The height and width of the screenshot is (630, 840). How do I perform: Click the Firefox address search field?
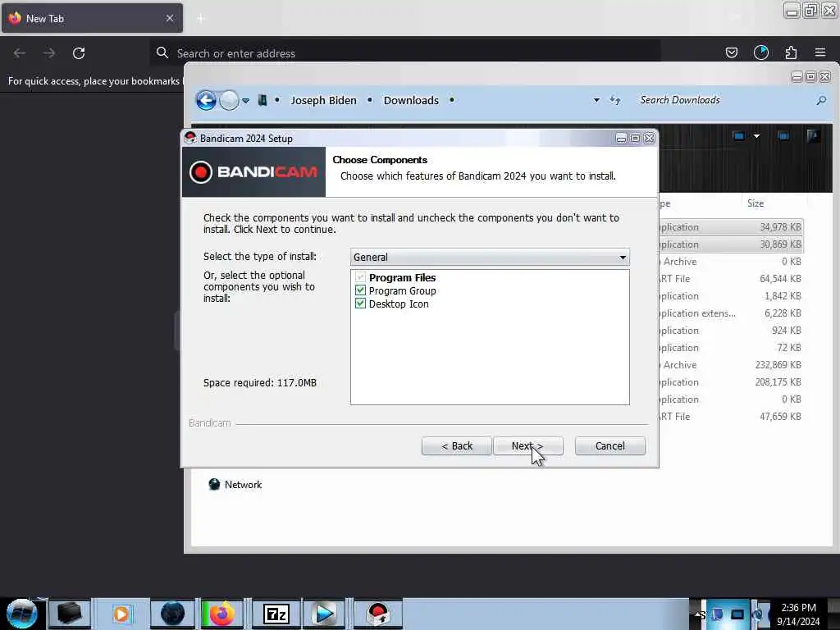[x=405, y=53]
